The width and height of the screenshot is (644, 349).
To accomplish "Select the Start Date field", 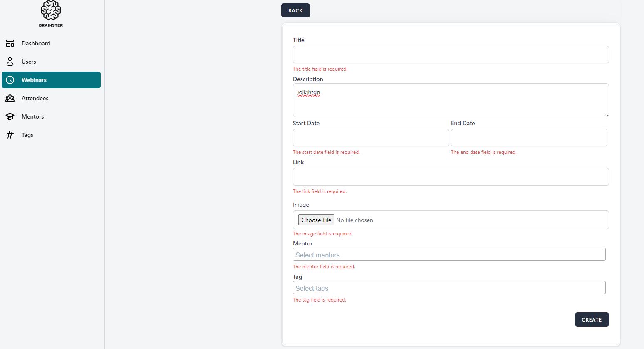I will point(371,138).
